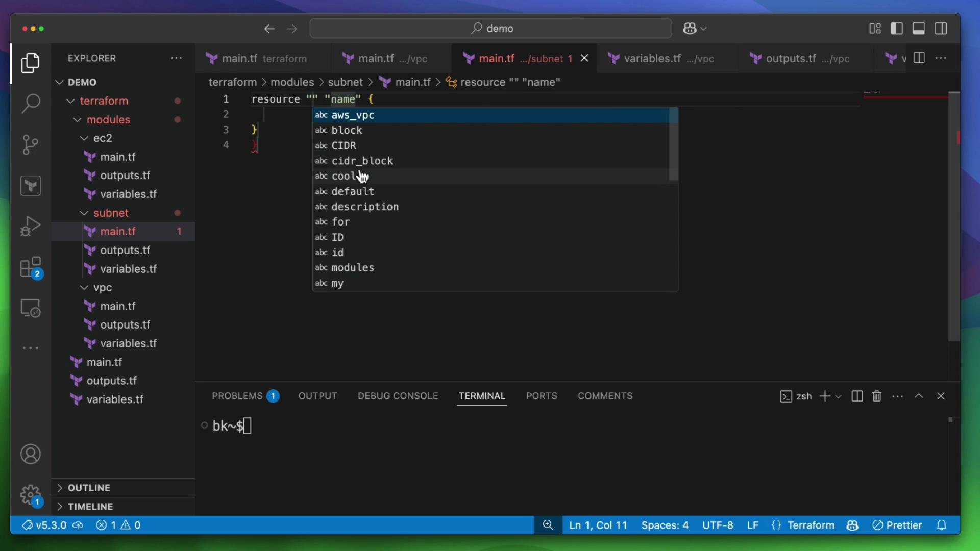Open the Run and Debug view
980x551 pixels.
coord(31,226)
